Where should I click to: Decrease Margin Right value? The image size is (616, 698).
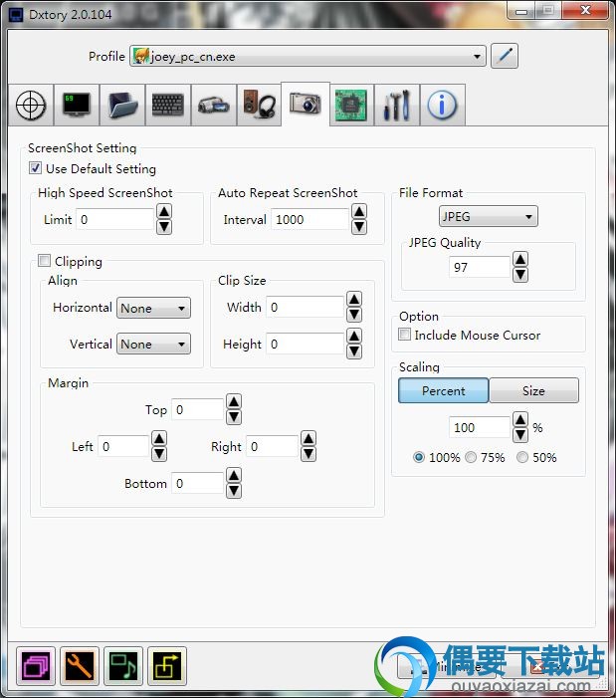308,454
